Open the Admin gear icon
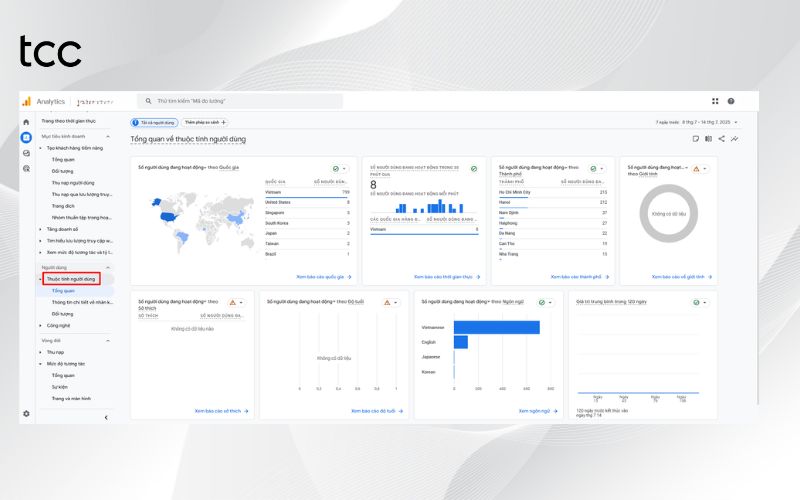The image size is (800, 500). 26,414
